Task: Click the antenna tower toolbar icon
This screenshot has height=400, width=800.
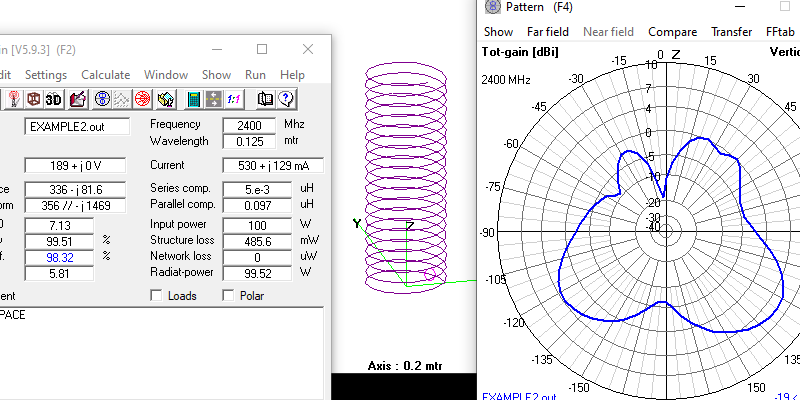Action: point(13,99)
